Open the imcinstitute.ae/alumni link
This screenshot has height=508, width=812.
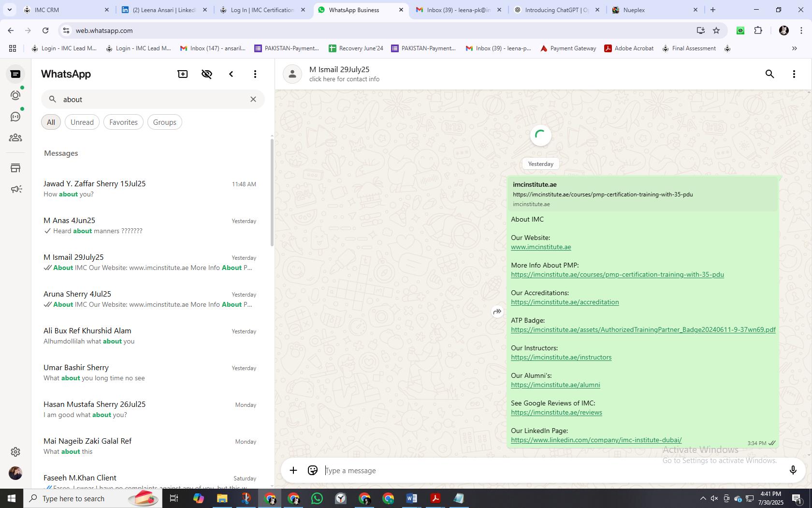click(555, 385)
